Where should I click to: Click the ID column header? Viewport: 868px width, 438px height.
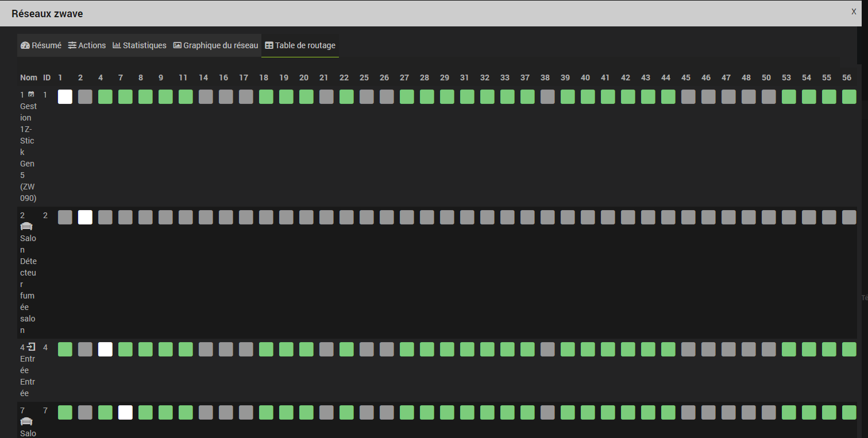point(47,77)
